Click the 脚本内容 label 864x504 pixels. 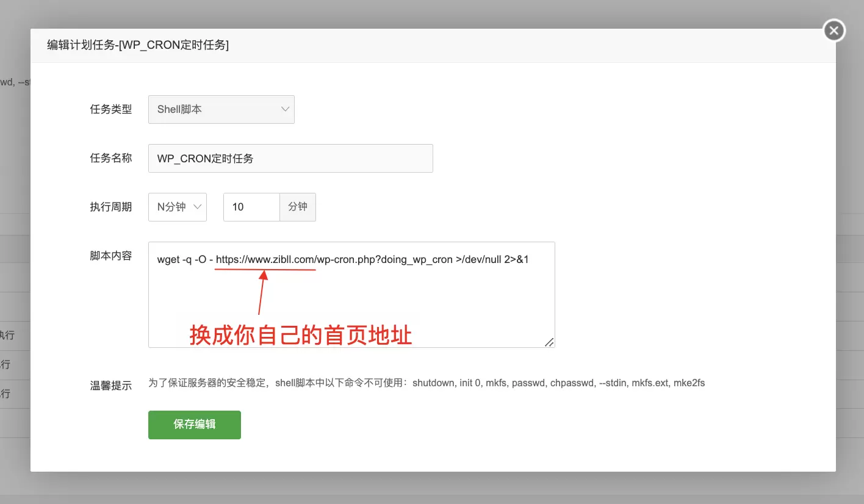click(111, 256)
